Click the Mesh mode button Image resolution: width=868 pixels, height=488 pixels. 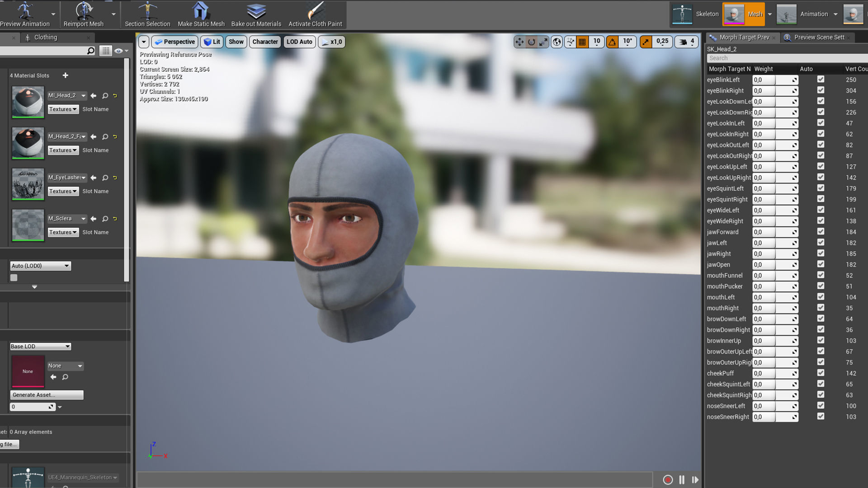coord(744,14)
